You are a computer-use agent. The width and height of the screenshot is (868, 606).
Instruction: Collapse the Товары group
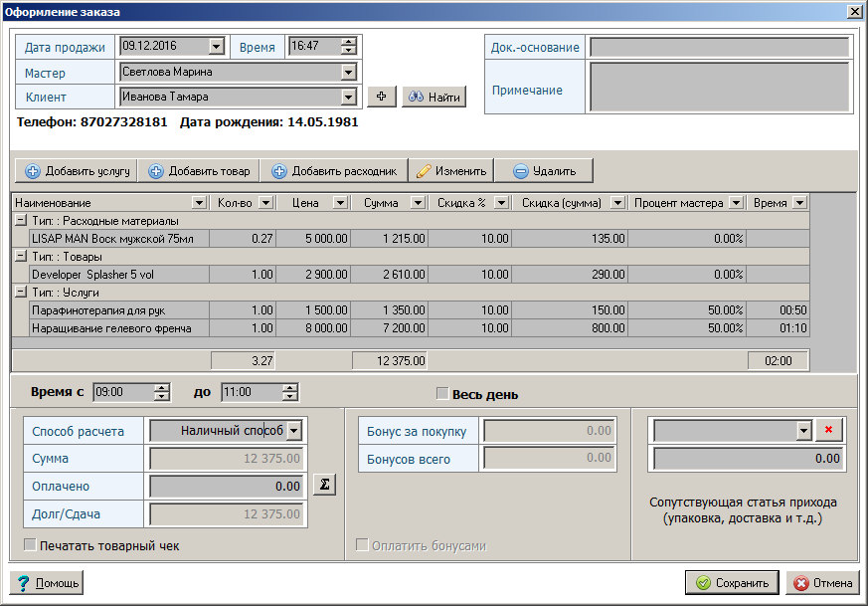point(21,256)
